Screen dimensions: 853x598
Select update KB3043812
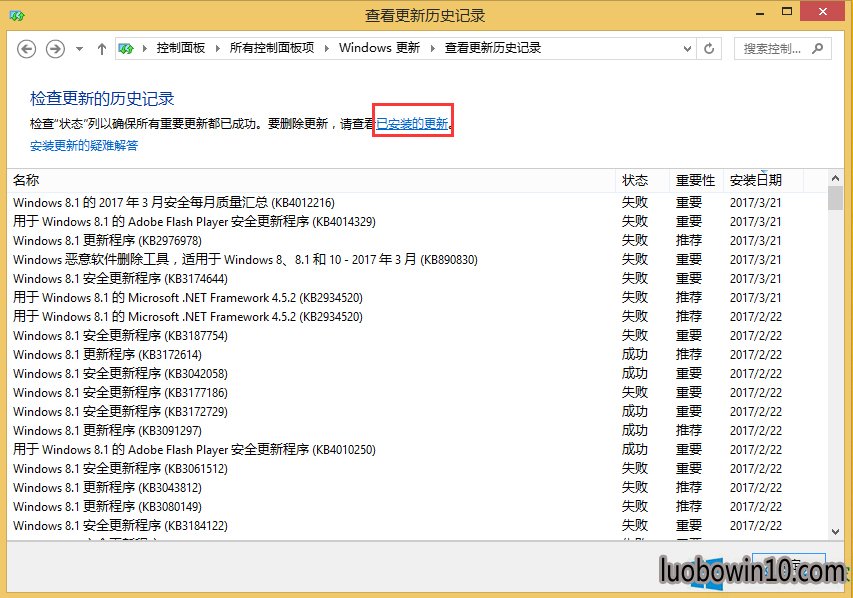pyautogui.click(x=417, y=488)
